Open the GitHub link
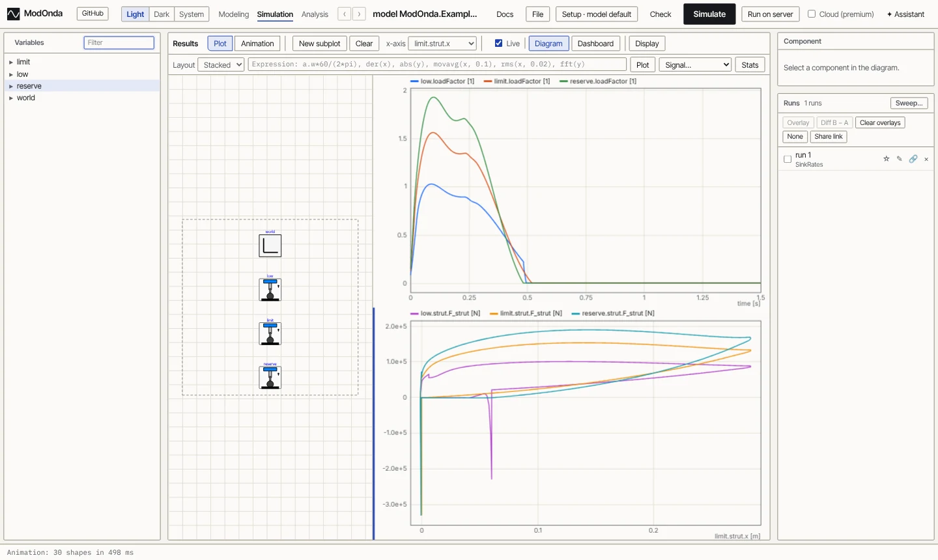 (92, 14)
